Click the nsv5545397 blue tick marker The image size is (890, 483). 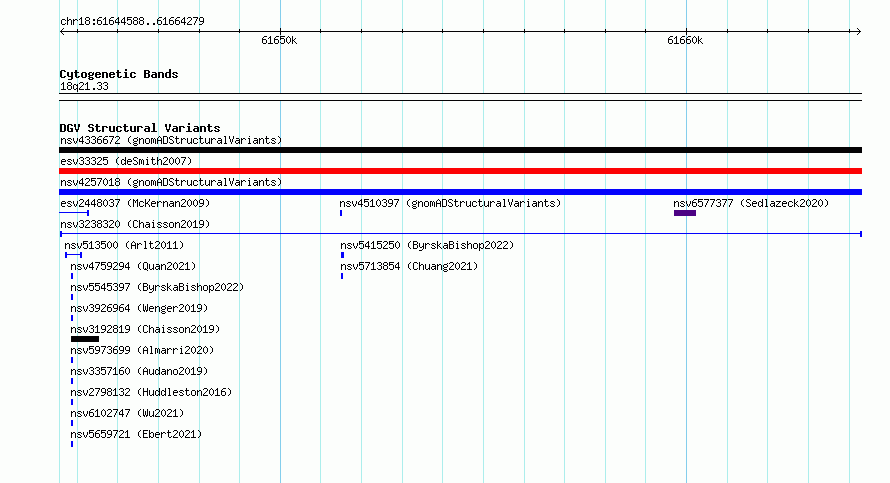pos(72,297)
